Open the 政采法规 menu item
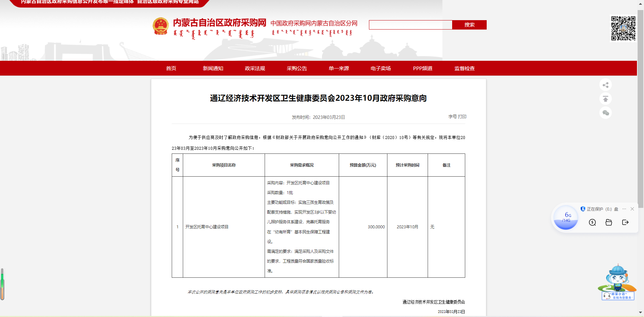 pos(255,69)
